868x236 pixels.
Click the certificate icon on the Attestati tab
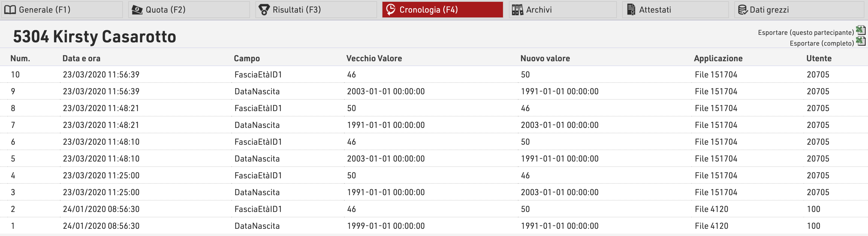[631, 10]
